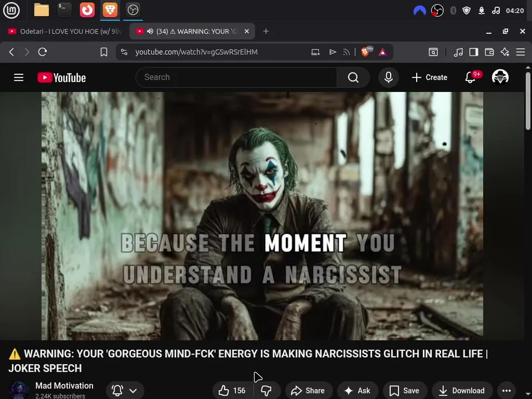The width and height of the screenshot is (532, 399).
Task: Reload the YouTube page
Action: 43,52
